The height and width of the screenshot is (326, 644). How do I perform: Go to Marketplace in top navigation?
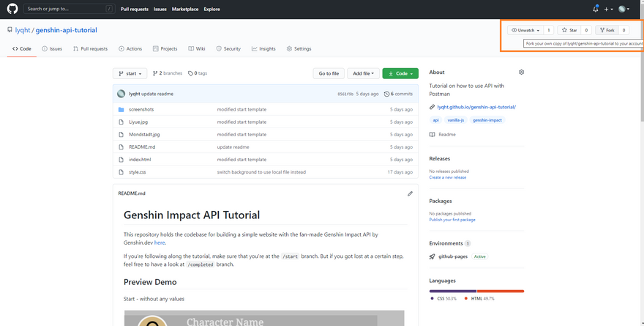tap(185, 9)
